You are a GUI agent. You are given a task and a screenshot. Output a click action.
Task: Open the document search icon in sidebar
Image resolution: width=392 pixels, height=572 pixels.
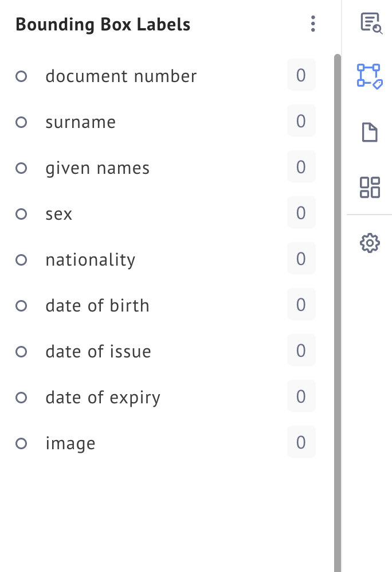click(x=370, y=23)
